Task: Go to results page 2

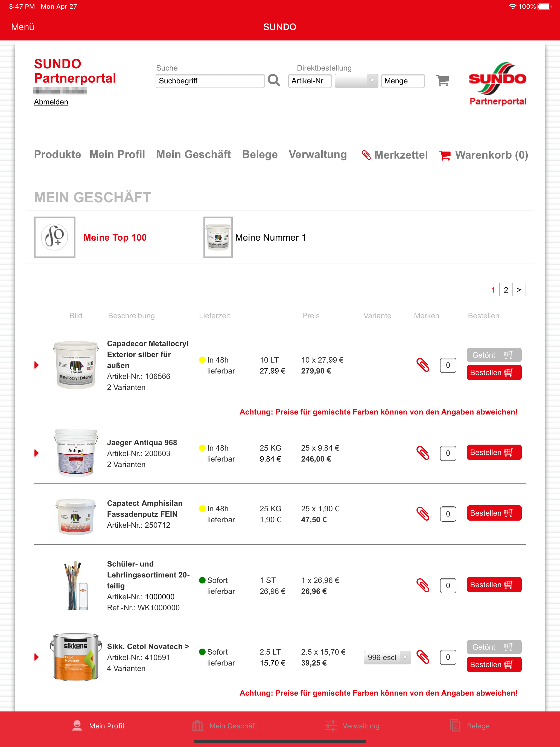Action: (506, 290)
